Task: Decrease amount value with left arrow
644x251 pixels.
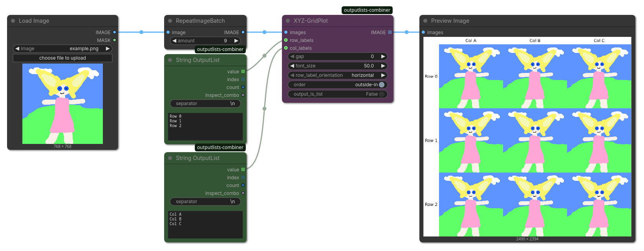Action: pos(174,41)
